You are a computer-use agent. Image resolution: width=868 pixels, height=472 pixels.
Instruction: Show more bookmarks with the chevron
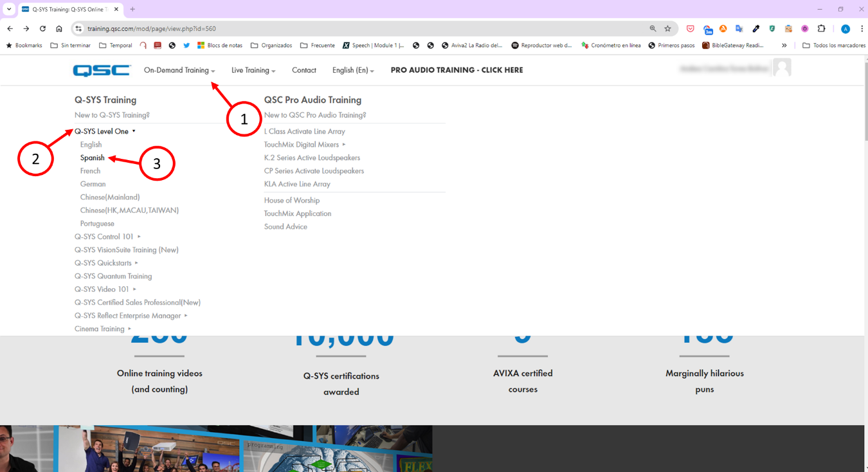pos(784,46)
